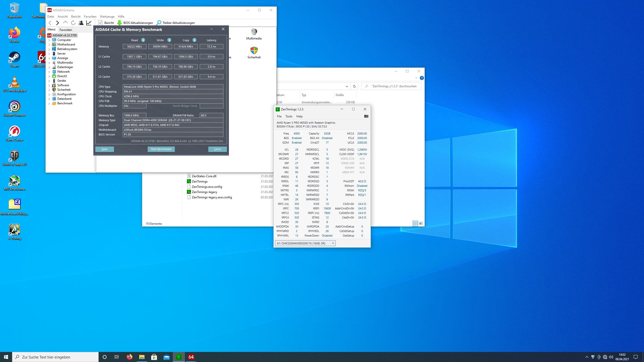Switch to details view in File Explorer

415,223
